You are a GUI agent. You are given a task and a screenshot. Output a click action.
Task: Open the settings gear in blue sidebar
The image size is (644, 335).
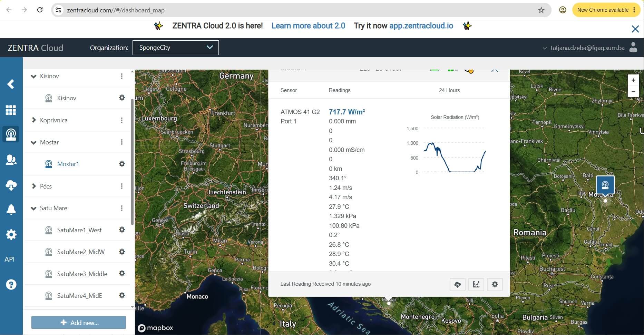point(11,234)
